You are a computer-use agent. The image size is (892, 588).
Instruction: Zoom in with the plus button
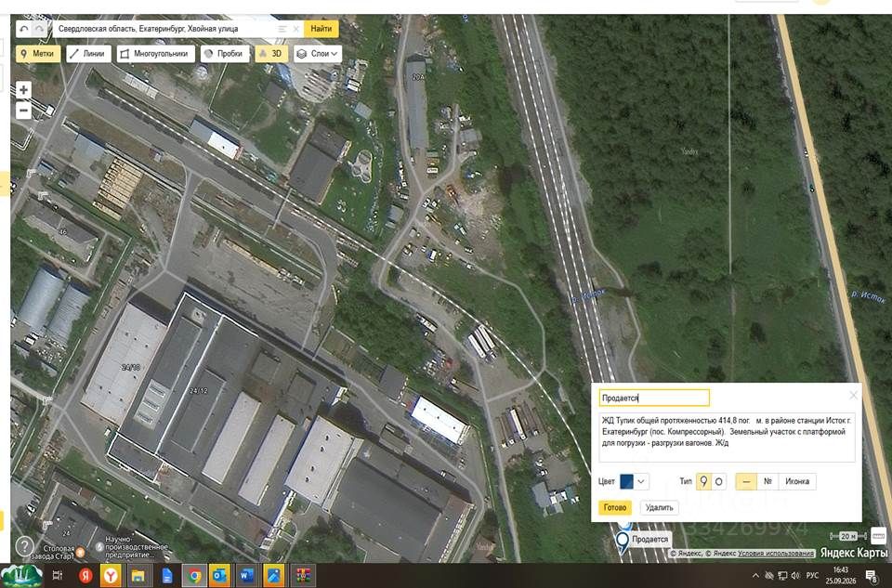[23, 90]
